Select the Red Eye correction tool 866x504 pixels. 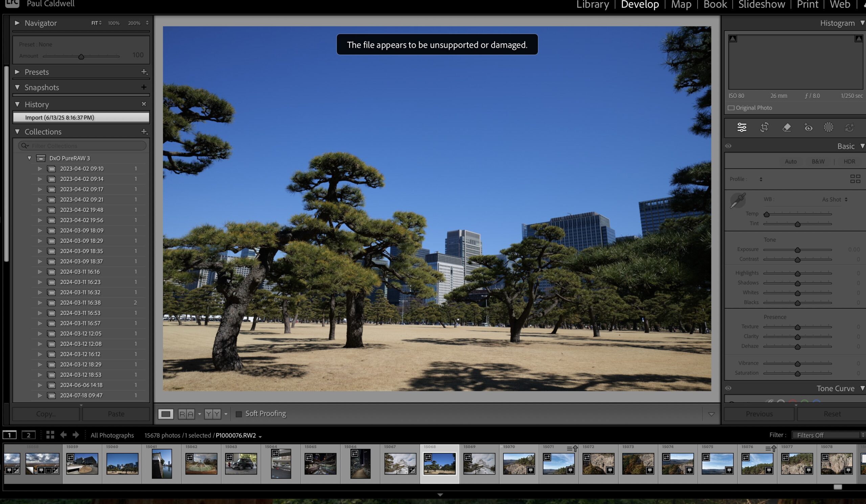pyautogui.click(x=808, y=128)
